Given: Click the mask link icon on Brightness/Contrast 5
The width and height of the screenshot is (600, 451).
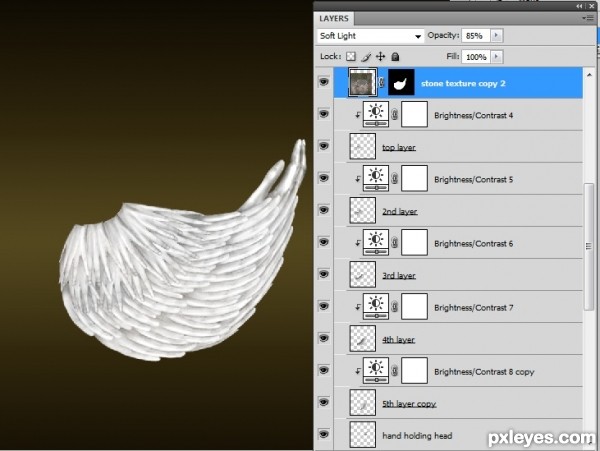Looking at the screenshot, I should 395,179.
